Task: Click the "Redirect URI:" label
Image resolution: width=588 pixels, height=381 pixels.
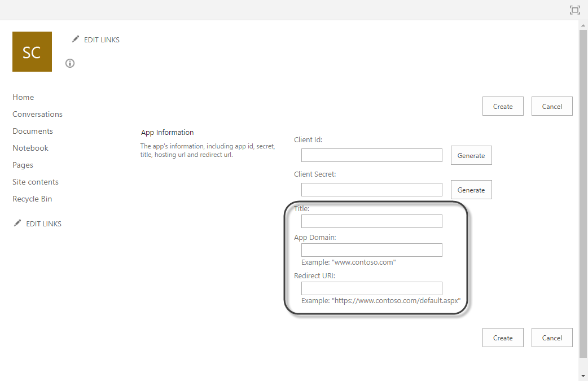Action: pyautogui.click(x=315, y=275)
